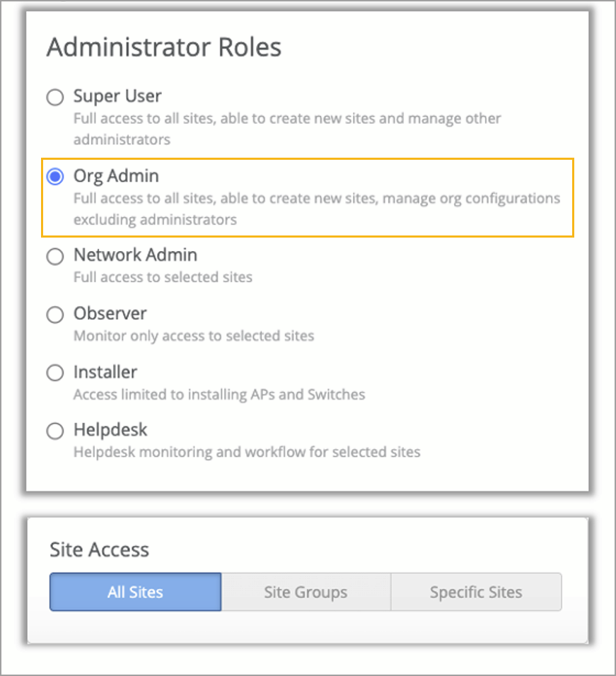Select the Super User radio button

(55, 97)
